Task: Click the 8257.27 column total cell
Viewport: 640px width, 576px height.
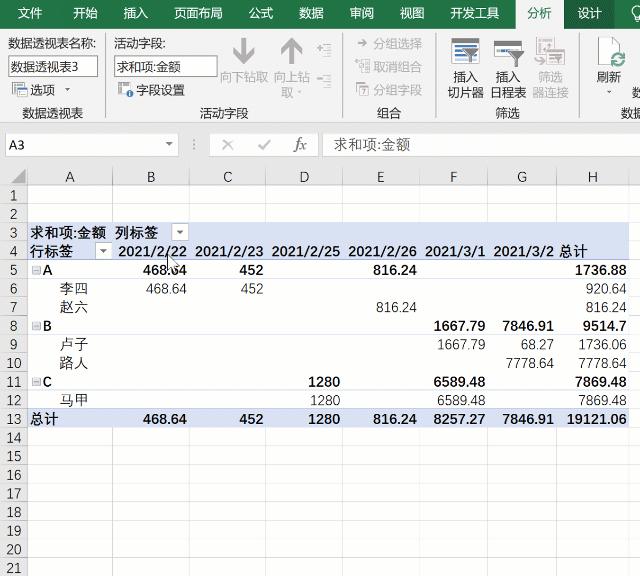Action: coord(453,419)
